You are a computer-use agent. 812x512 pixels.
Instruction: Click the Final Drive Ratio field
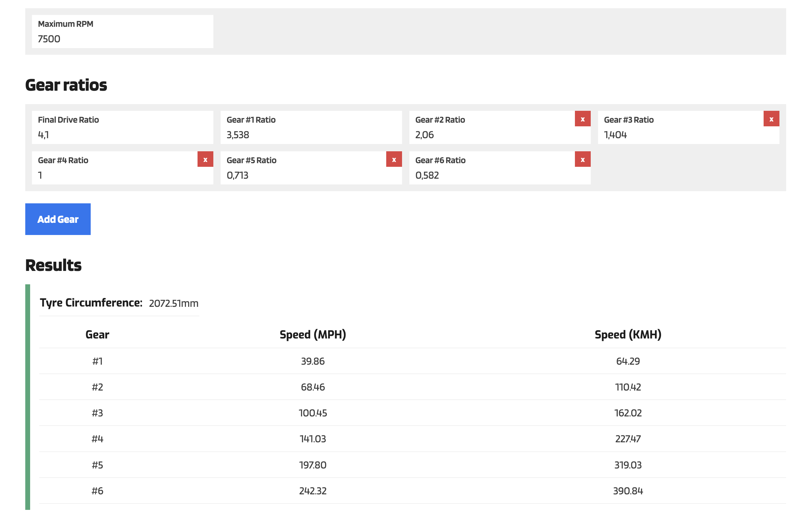(122, 135)
